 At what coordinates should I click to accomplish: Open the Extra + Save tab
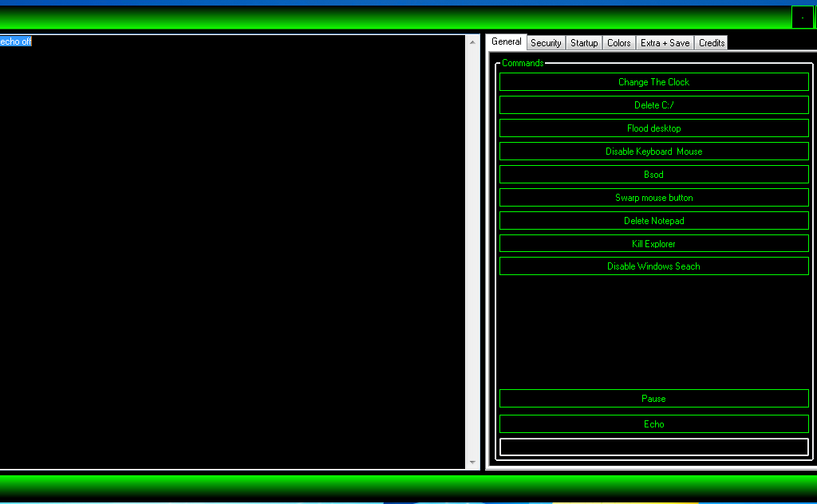665,42
